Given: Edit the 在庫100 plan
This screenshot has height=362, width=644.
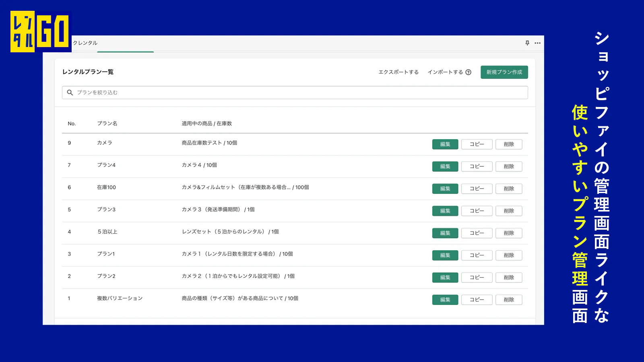Looking at the screenshot, I should click(x=445, y=189).
